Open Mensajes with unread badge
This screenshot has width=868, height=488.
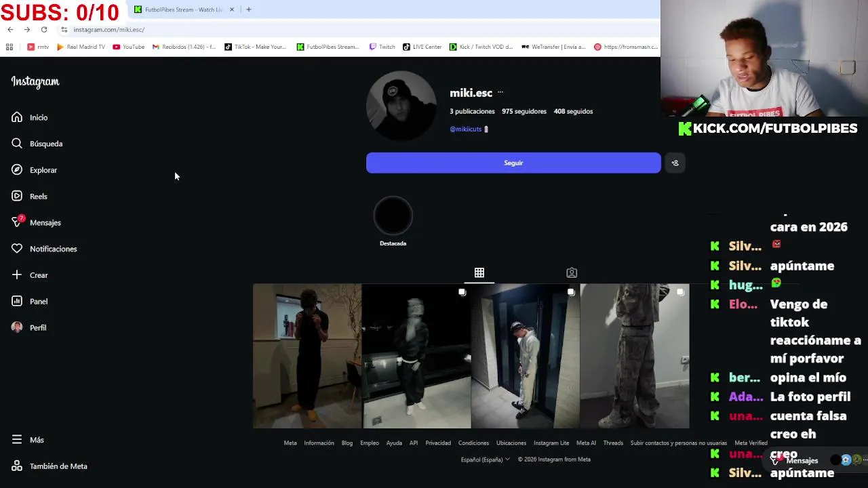(36, 222)
